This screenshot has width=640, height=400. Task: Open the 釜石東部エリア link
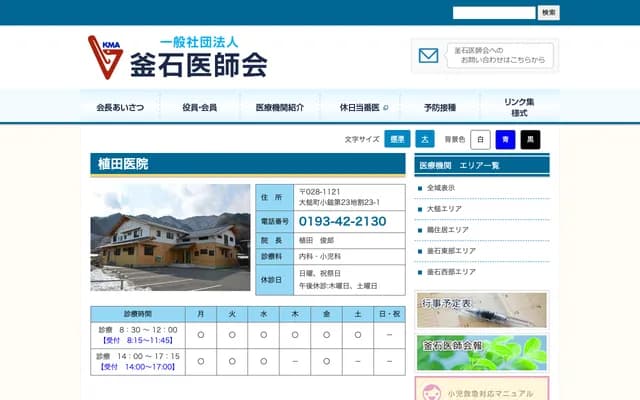coord(451,251)
